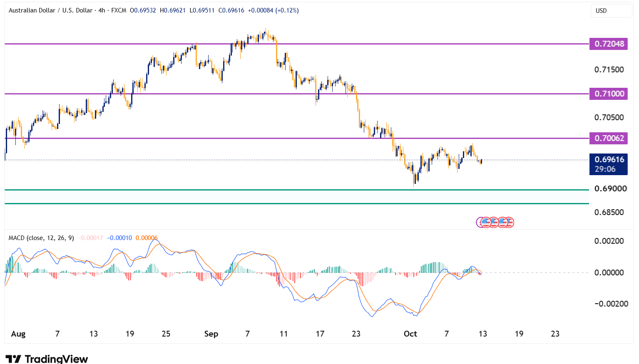The width and height of the screenshot is (639, 364).
Task: Click the 29:06 bar countdown timer
Action: tap(605, 169)
